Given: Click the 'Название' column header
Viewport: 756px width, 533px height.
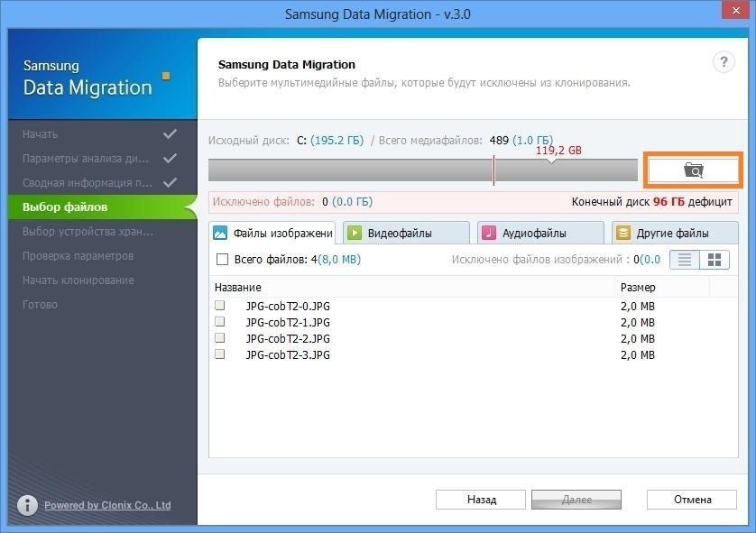Looking at the screenshot, I should (x=411, y=287).
